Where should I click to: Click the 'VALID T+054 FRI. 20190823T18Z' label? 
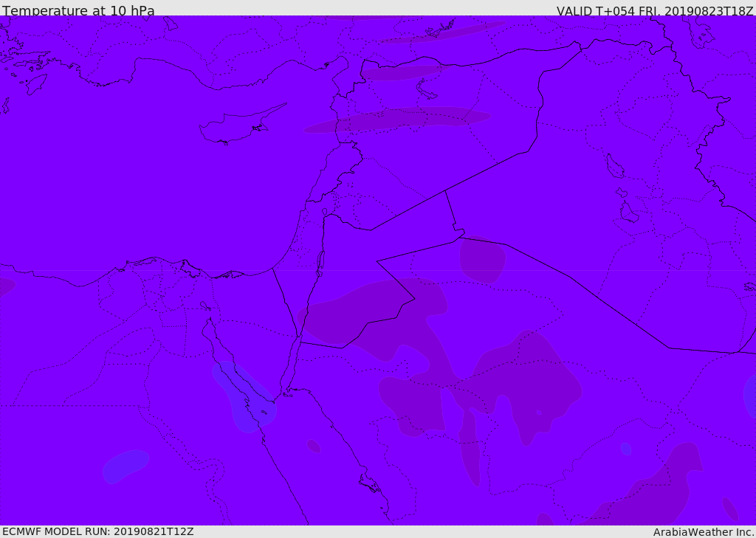[655, 10]
